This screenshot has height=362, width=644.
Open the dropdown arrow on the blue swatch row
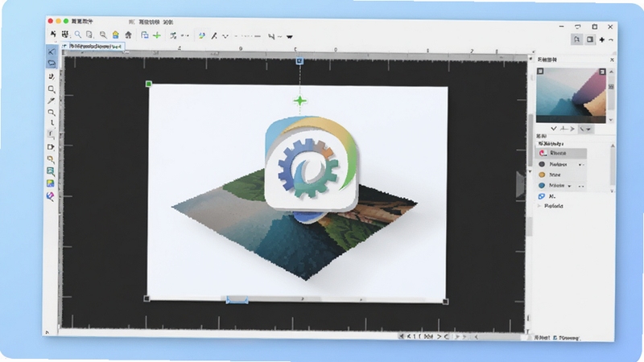click(569, 186)
